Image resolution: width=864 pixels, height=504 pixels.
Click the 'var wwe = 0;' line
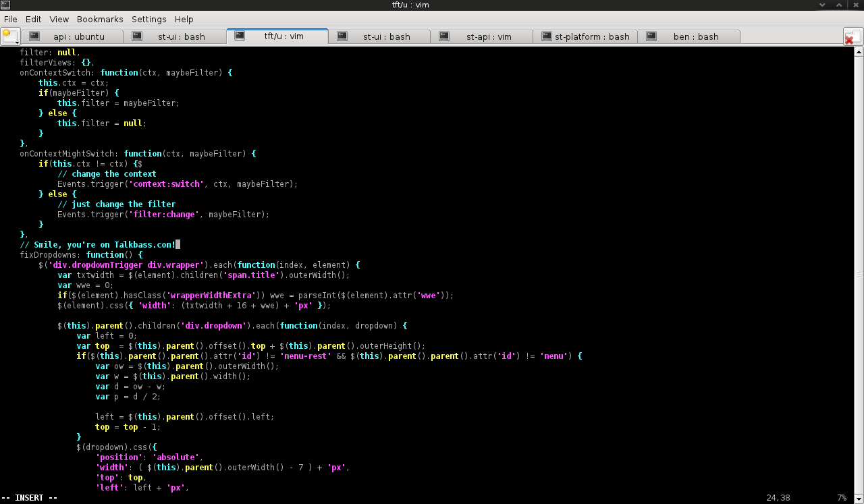[86, 285]
